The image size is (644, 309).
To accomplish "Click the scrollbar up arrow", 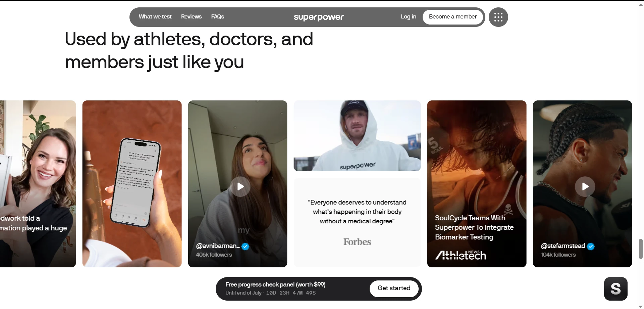I will pyautogui.click(x=641, y=4).
